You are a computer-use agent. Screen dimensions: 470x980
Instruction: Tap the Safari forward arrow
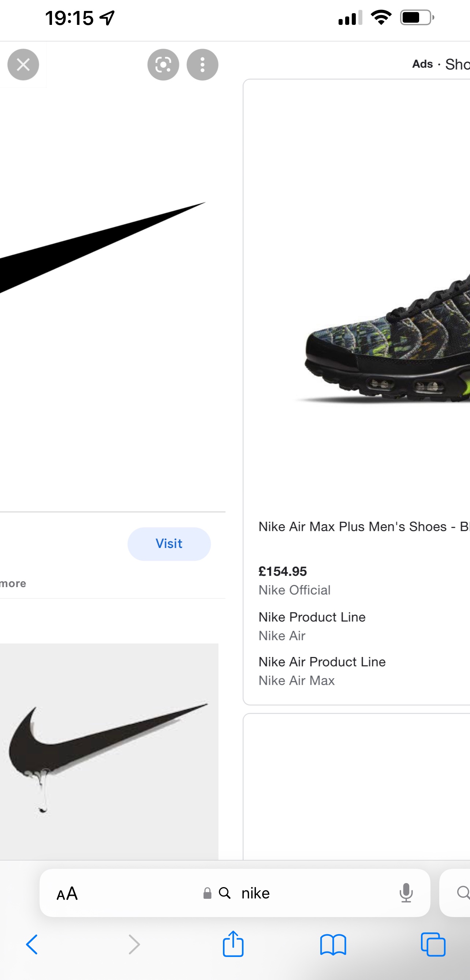[x=134, y=945]
